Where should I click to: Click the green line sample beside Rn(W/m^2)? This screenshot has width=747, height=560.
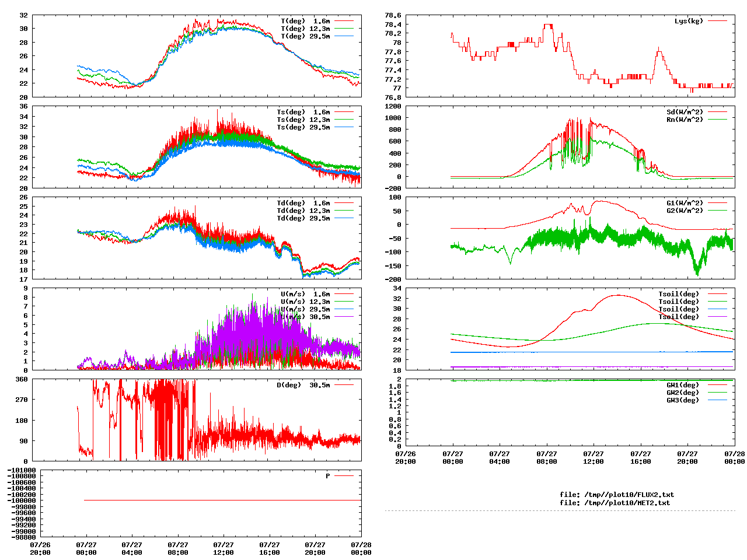(x=717, y=120)
